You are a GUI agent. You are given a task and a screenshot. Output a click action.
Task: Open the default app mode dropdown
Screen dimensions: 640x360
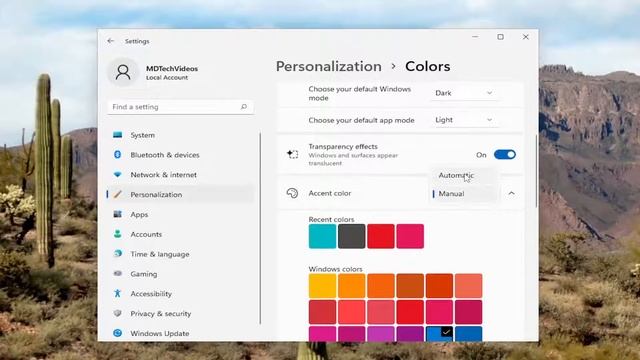pos(464,120)
